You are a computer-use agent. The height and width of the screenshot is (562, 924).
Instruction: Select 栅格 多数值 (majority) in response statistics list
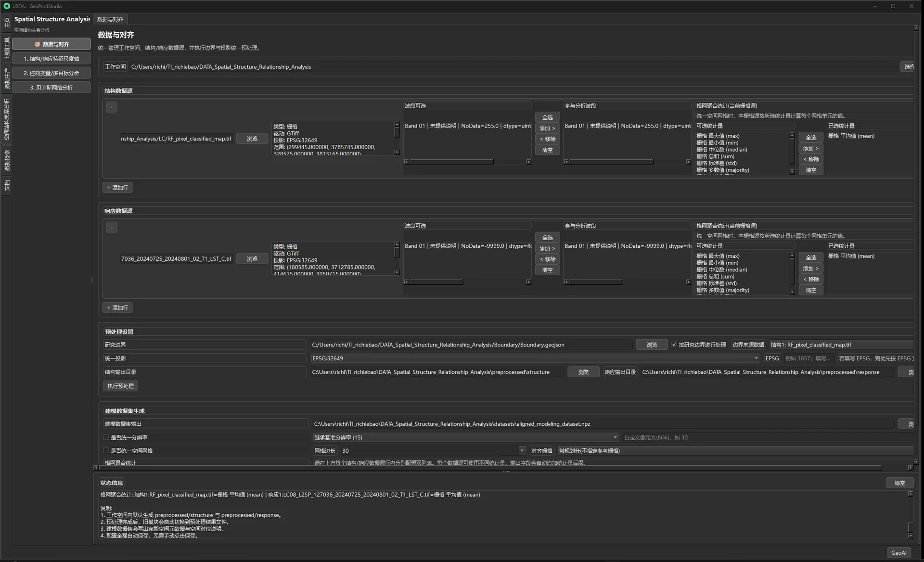point(723,290)
